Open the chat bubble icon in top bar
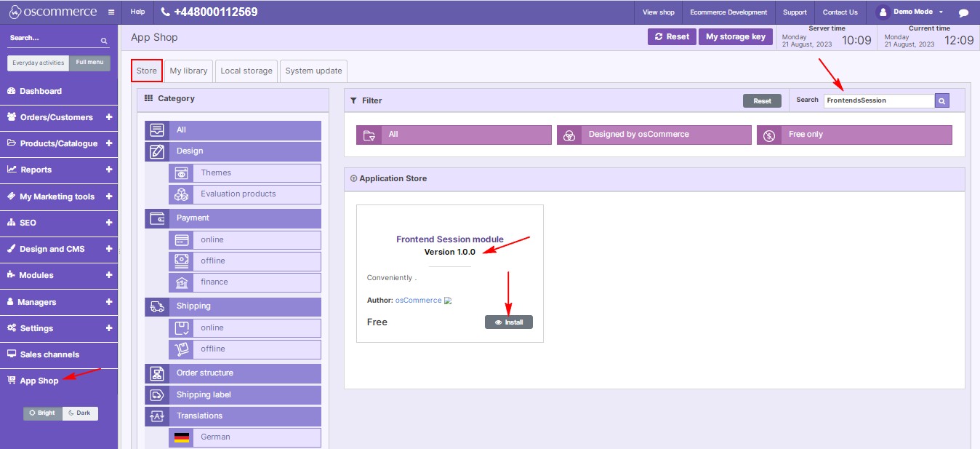Screen dimensions: 980x449 pos(963,12)
